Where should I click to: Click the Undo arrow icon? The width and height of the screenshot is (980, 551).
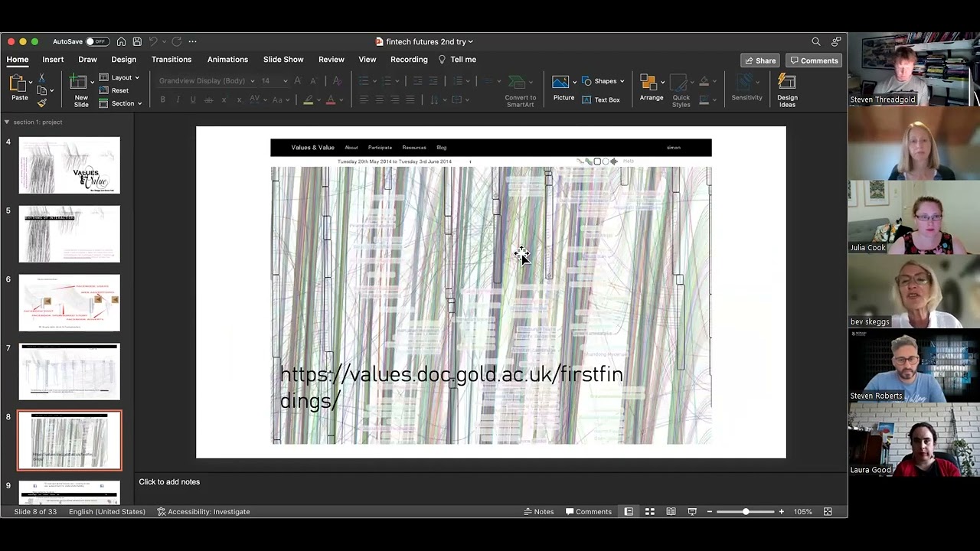152,41
